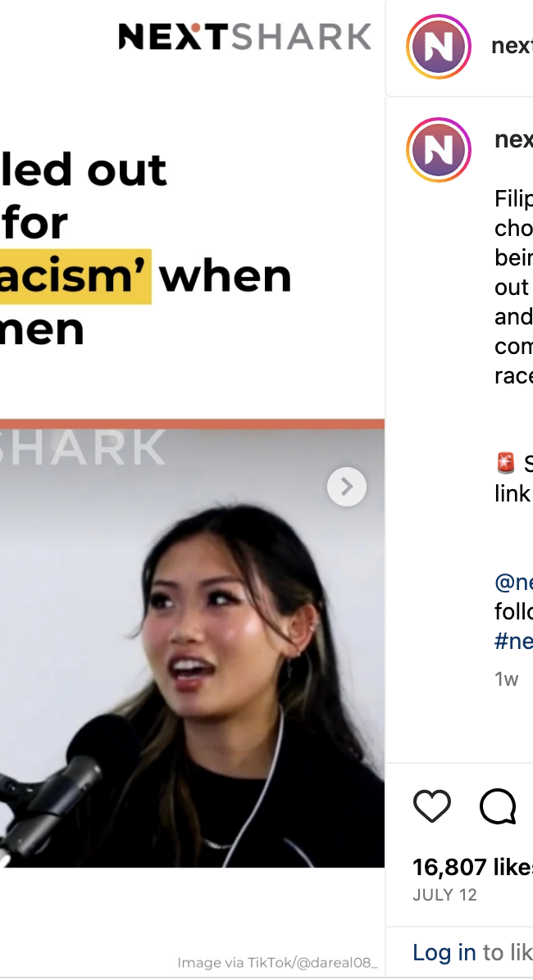
Task: Click the JULY 12 post date
Action: click(x=444, y=895)
